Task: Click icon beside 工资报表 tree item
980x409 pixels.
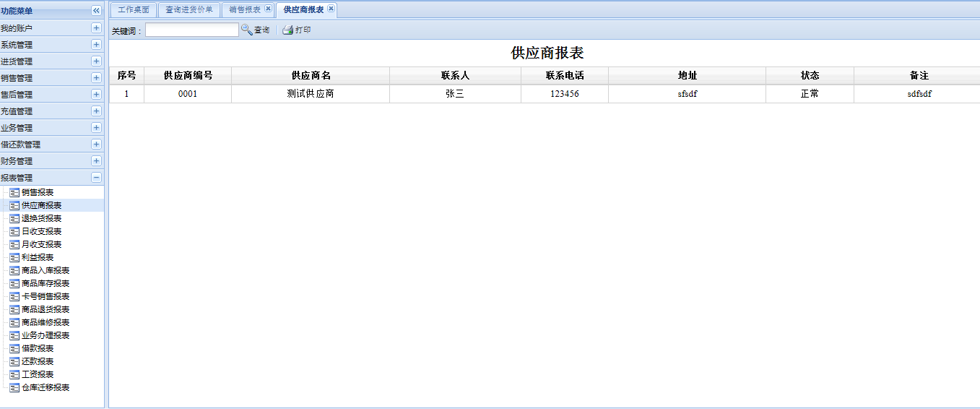Action: [x=14, y=375]
